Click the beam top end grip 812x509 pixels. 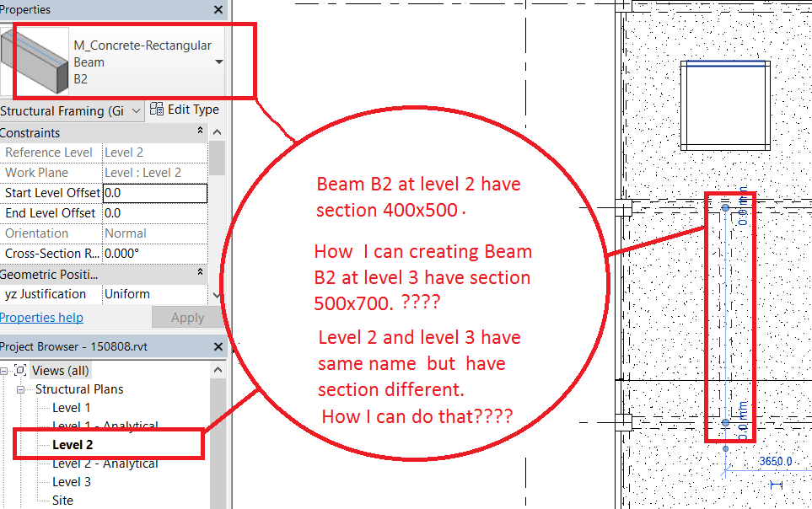coord(725,207)
